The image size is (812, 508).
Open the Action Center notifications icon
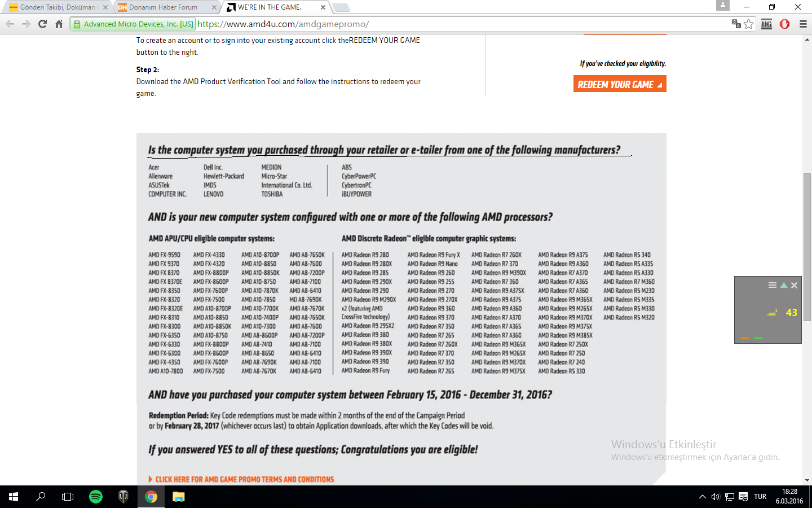(x=743, y=497)
